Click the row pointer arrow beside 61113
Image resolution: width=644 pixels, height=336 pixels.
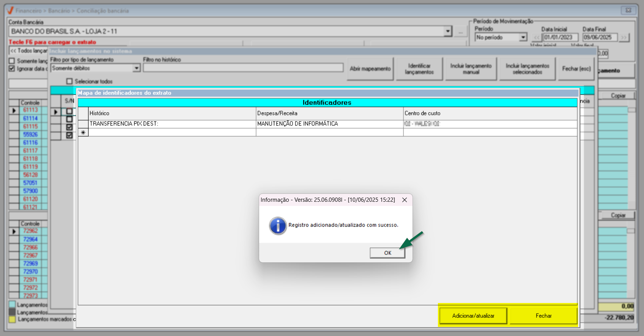pyautogui.click(x=14, y=110)
